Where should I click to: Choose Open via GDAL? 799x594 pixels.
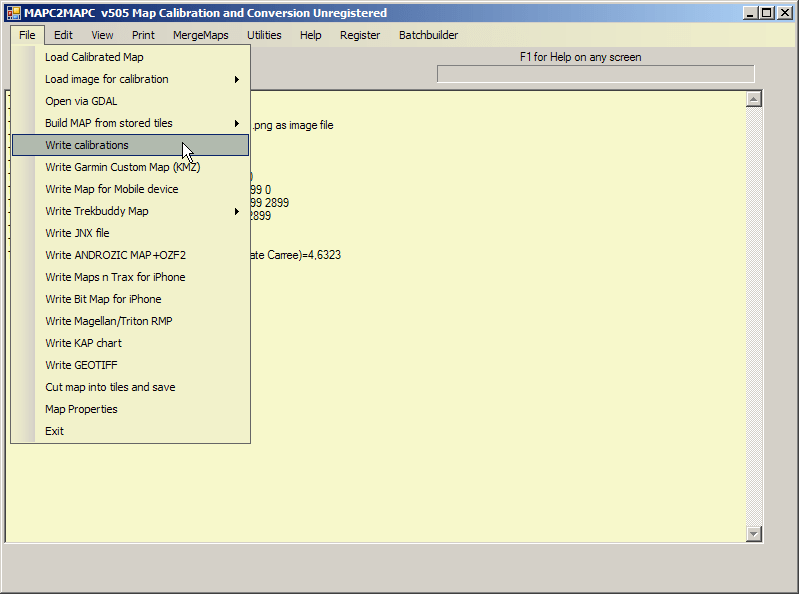(x=130, y=101)
